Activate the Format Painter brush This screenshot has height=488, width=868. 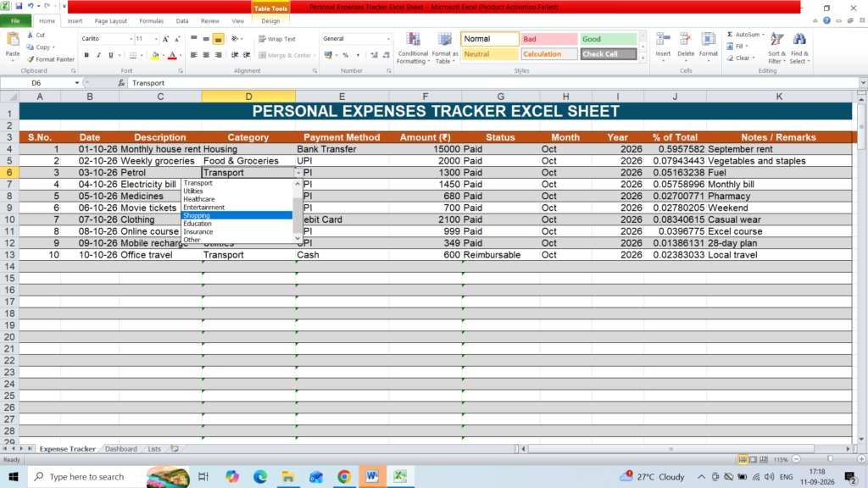50,59
